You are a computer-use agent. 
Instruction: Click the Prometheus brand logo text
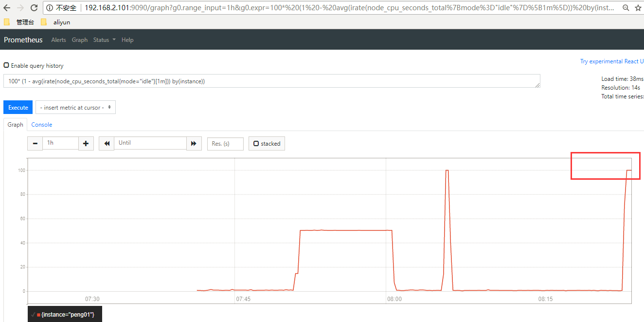click(23, 40)
